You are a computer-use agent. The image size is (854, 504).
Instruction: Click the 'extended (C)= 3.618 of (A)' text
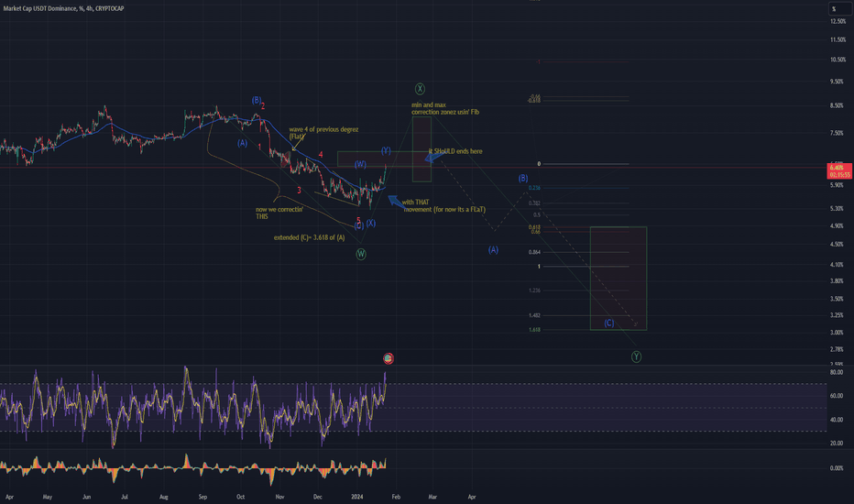click(x=309, y=237)
